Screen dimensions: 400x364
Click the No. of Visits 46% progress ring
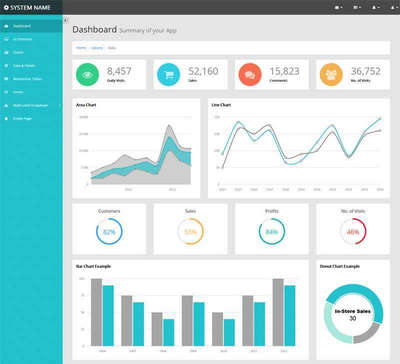click(x=353, y=232)
